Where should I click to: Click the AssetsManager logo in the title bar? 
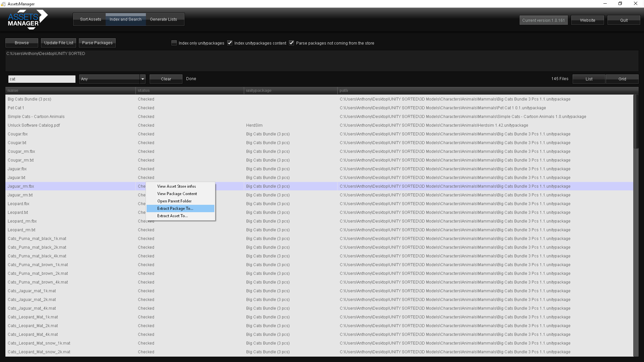tap(3, 4)
